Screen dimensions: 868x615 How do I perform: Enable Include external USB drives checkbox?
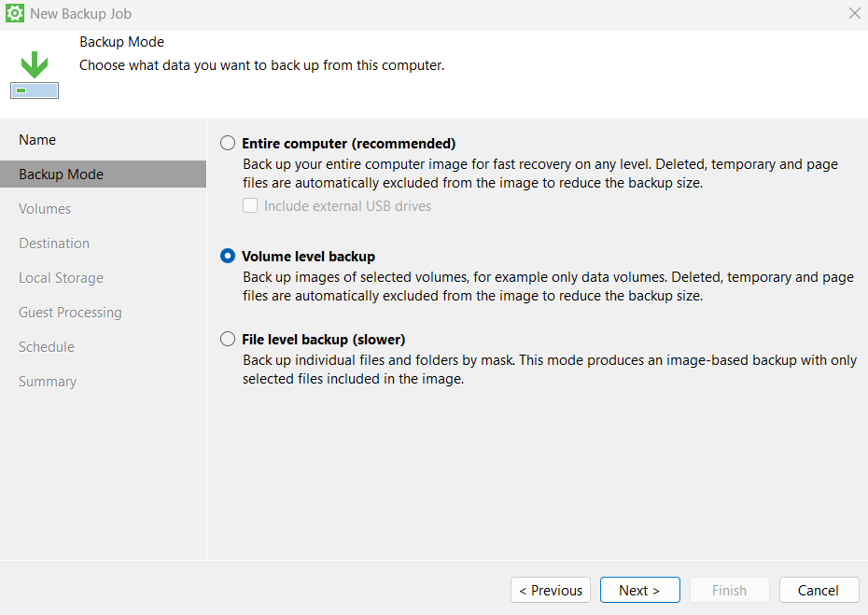pos(250,205)
